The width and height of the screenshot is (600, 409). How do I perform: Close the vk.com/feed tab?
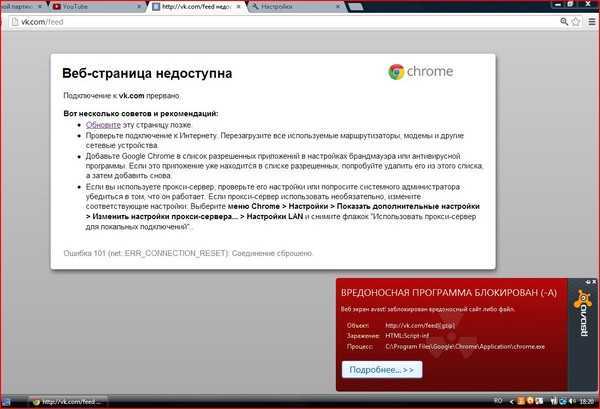tap(238, 7)
